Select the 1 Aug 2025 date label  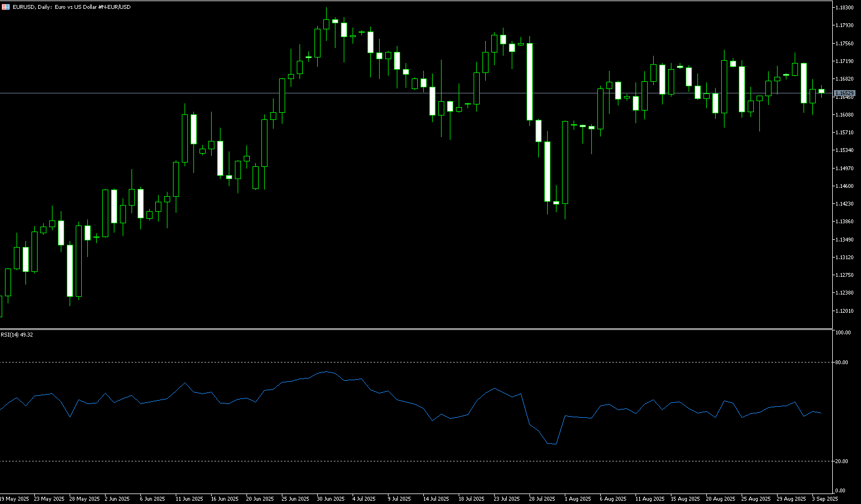(577, 499)
